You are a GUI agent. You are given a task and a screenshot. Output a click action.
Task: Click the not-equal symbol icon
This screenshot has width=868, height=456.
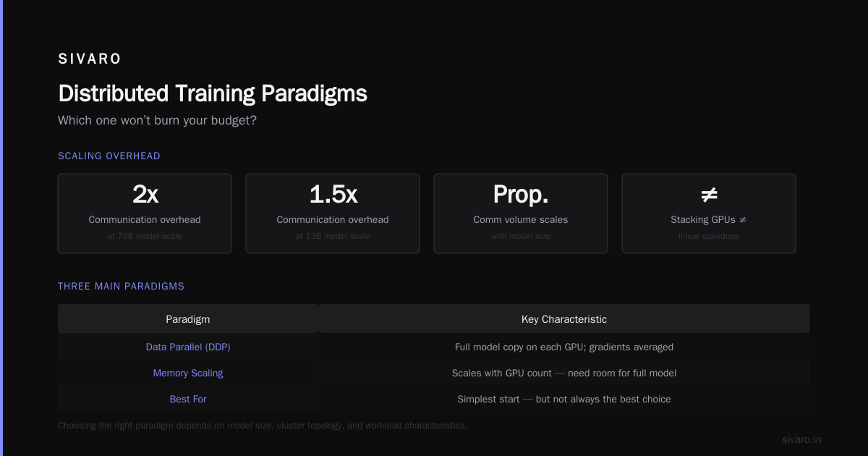click(709, 194)
